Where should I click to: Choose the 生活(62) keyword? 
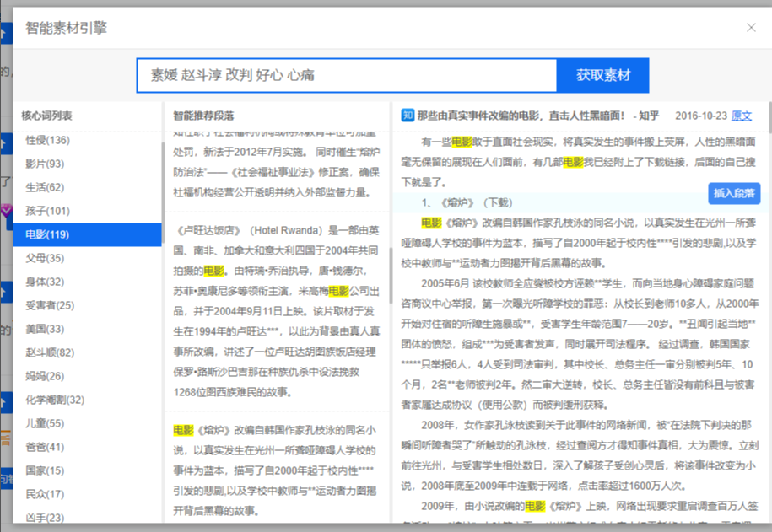[87, 187]
